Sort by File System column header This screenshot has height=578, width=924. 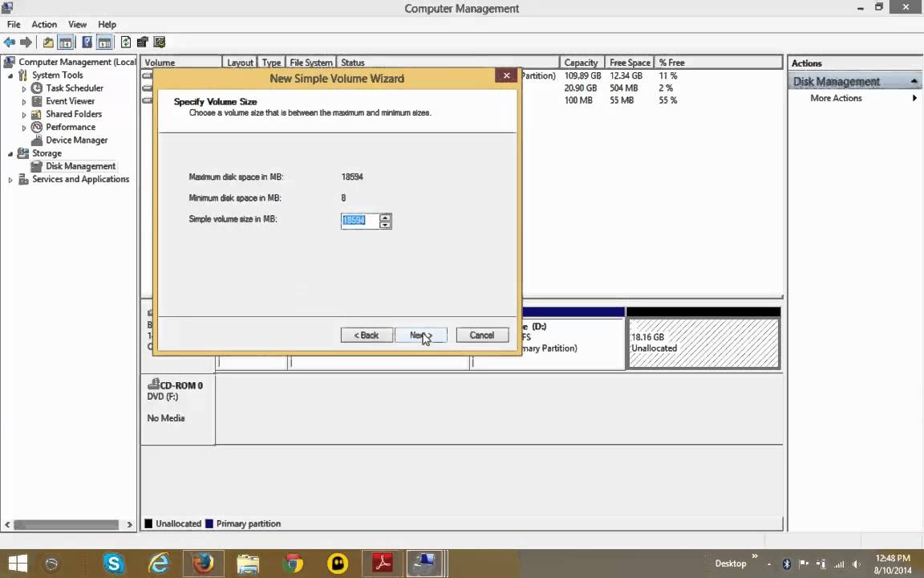[x=311, y=63]
